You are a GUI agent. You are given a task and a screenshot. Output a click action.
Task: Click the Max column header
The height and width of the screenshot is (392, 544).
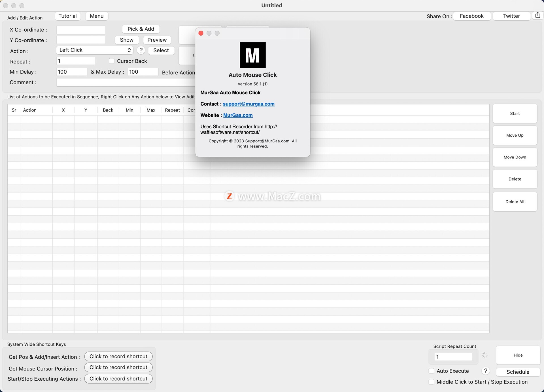click(x=151, y=110)
